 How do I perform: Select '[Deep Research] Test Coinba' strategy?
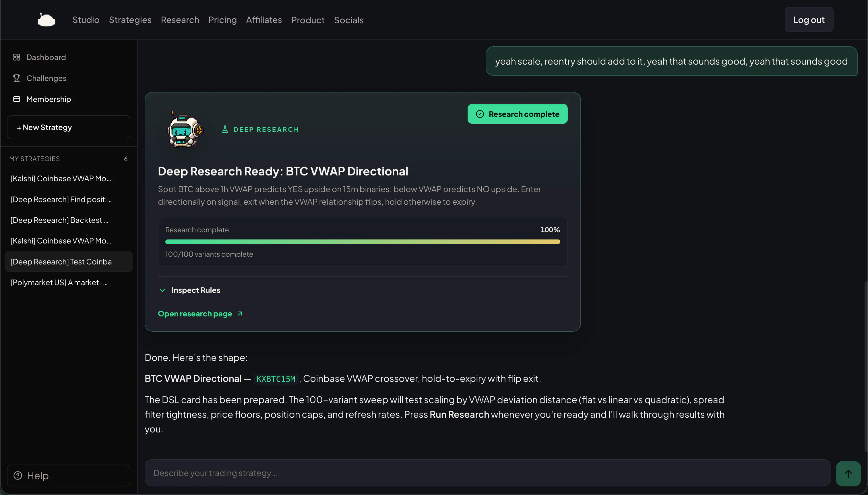(x=68, y=262)
